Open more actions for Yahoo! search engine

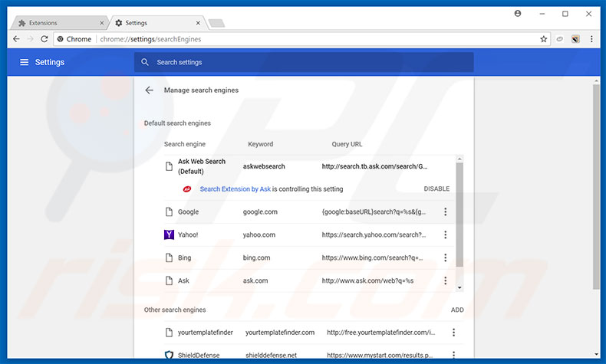click(x=445, y=234)
